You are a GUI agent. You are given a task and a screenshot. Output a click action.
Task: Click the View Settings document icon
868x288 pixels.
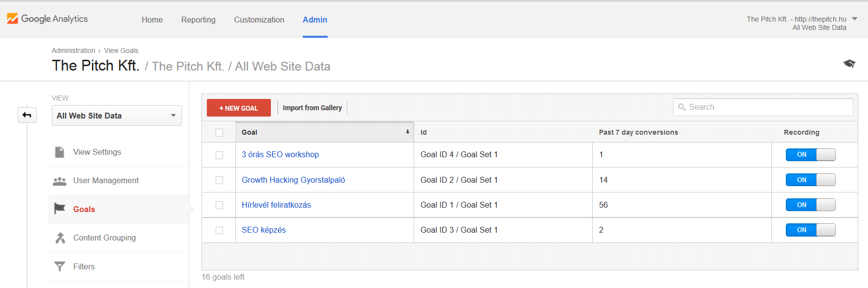point(60,152)
